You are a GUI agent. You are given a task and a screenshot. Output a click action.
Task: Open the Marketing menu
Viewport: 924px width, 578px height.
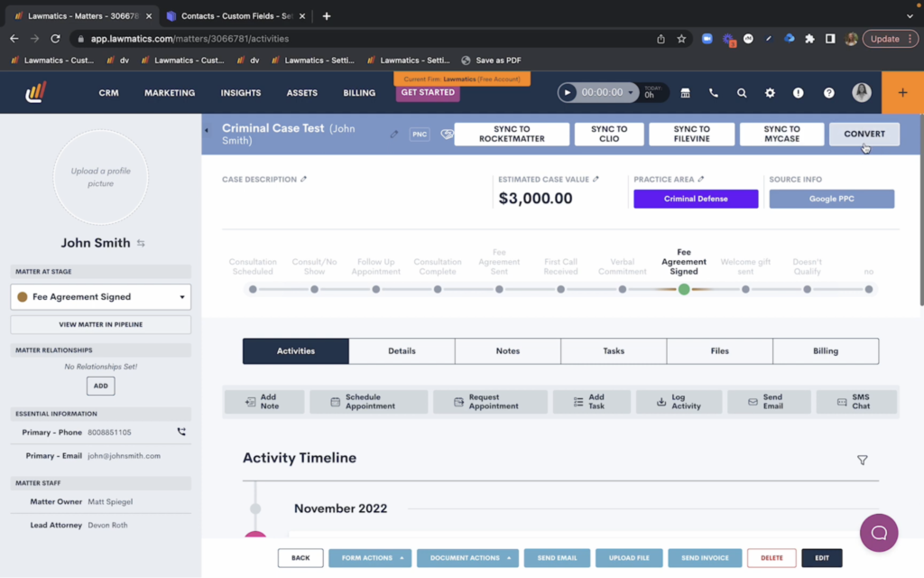[170, 93]
